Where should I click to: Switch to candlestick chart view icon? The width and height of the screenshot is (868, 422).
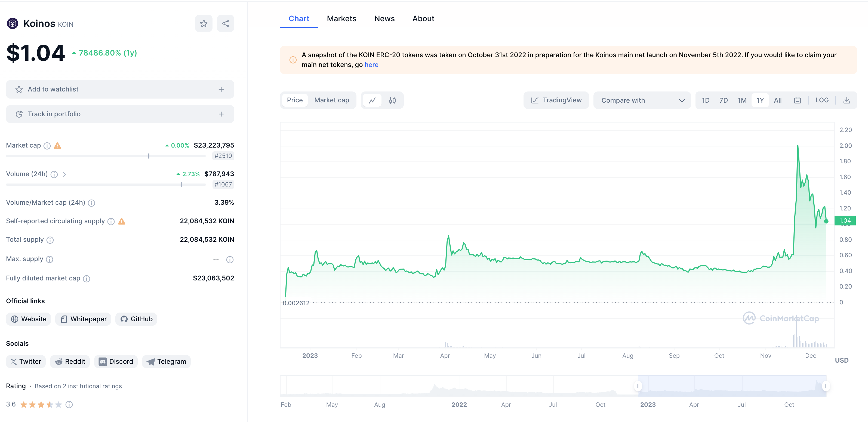click(x=392, y=100)
